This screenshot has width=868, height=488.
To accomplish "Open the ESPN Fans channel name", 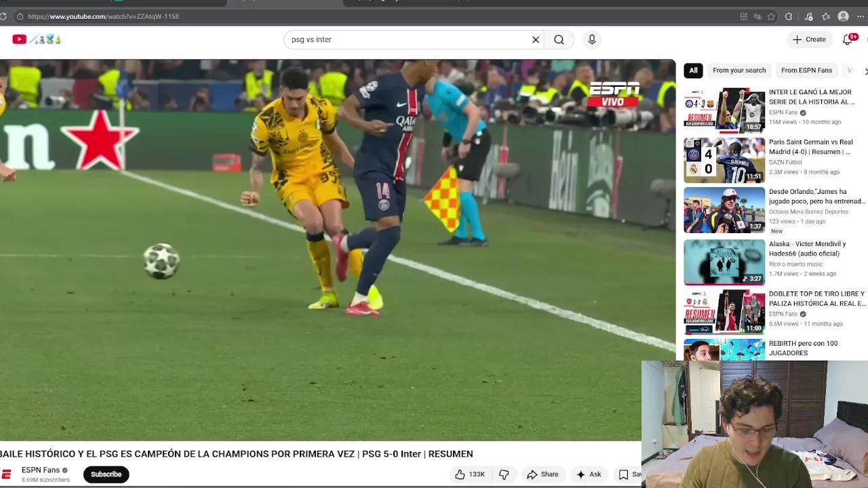I will (41, 470).
